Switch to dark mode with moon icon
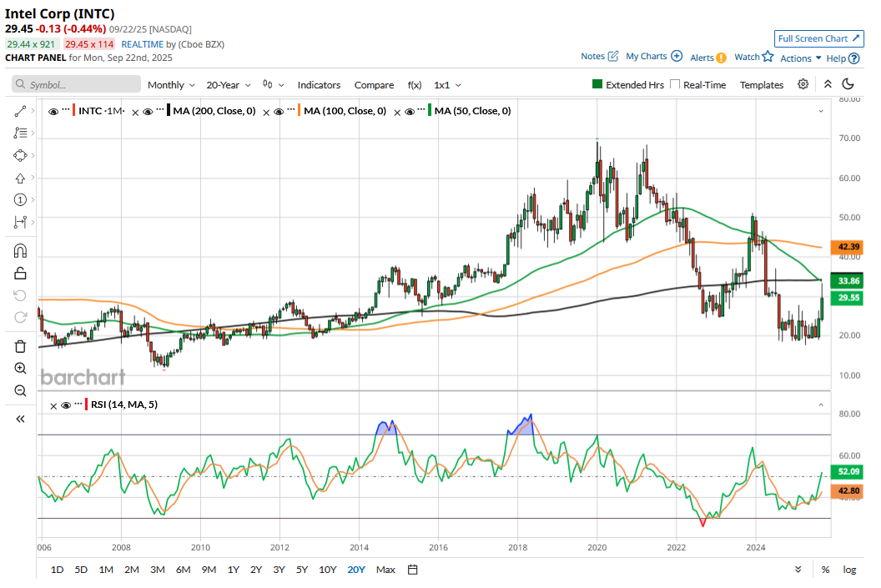 point(848,84)
